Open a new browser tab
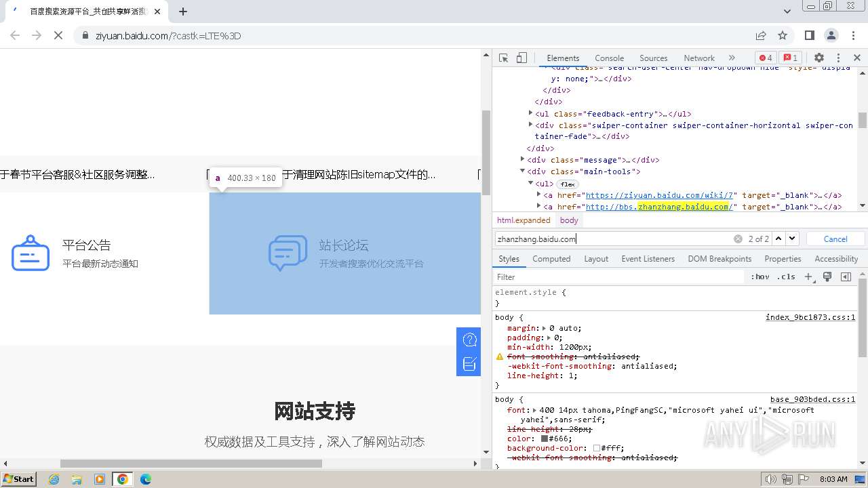This screenshot has height=488, width=868. point(183,12)
